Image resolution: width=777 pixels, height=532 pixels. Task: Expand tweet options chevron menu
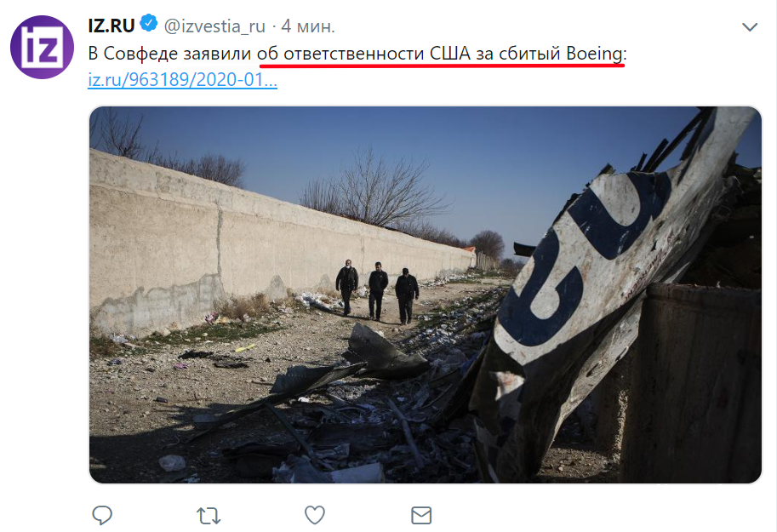point(750,26)
